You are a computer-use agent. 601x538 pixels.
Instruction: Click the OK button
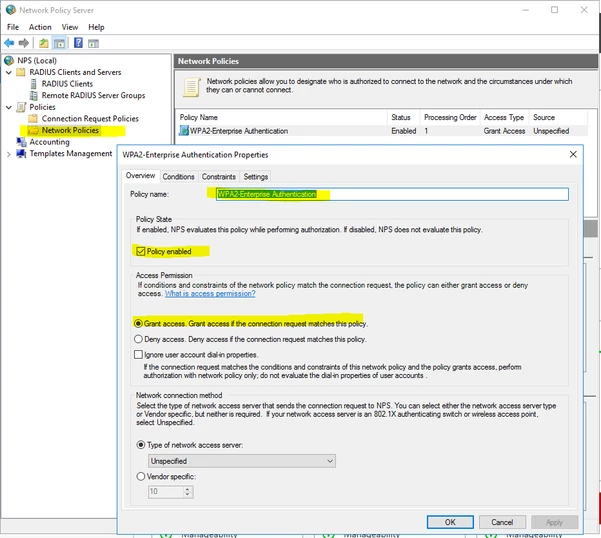click(x=450, y=522)
